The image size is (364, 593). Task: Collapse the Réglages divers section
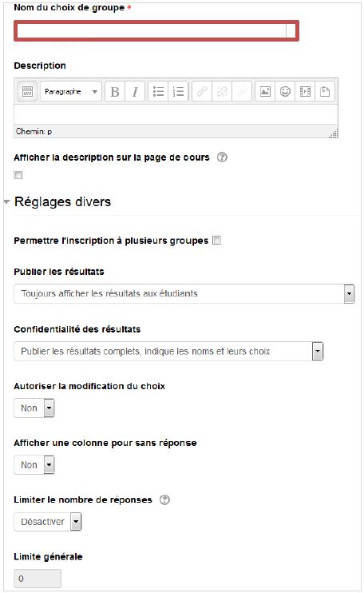point(6,202)
